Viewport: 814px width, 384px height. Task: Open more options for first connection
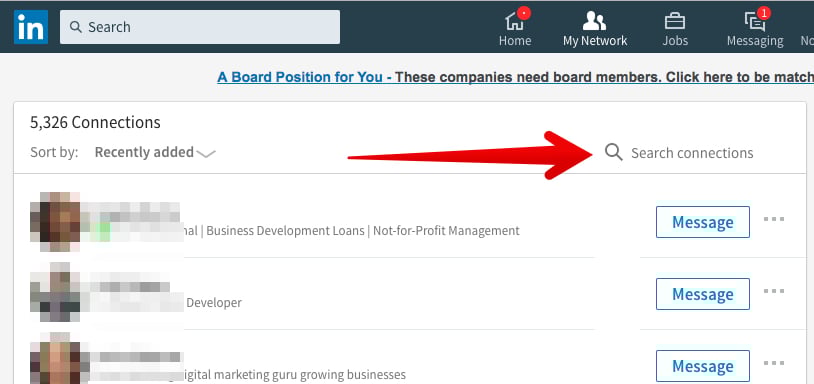tap(774, 219)
